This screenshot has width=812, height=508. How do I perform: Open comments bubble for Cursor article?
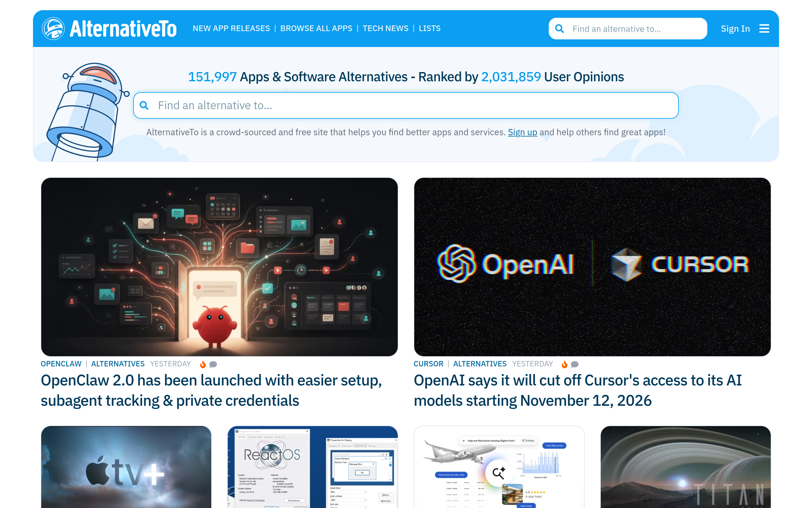tap(575, 364)
